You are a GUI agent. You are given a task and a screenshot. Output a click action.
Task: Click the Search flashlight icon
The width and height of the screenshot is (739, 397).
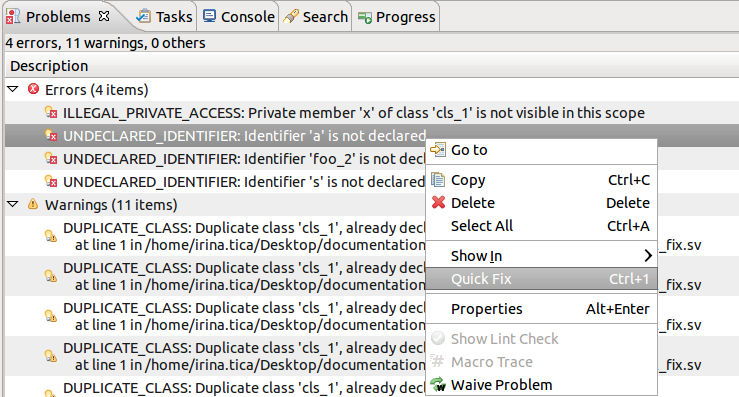291,17
